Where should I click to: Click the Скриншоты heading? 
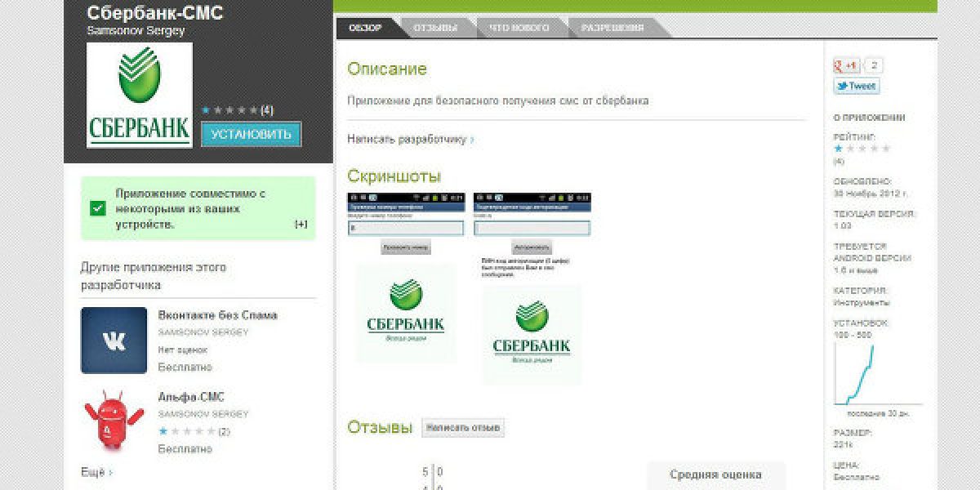pyautogui.click(x=394, y=176)
